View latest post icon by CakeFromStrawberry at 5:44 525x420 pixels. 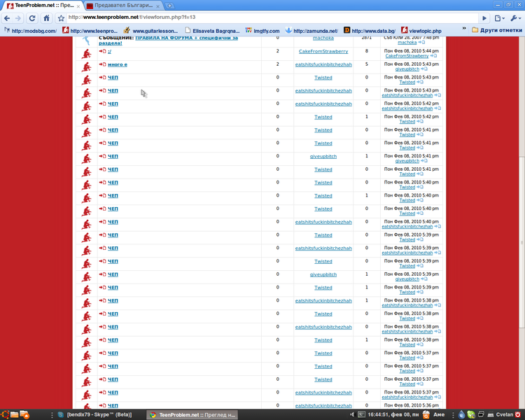(433, 55)
